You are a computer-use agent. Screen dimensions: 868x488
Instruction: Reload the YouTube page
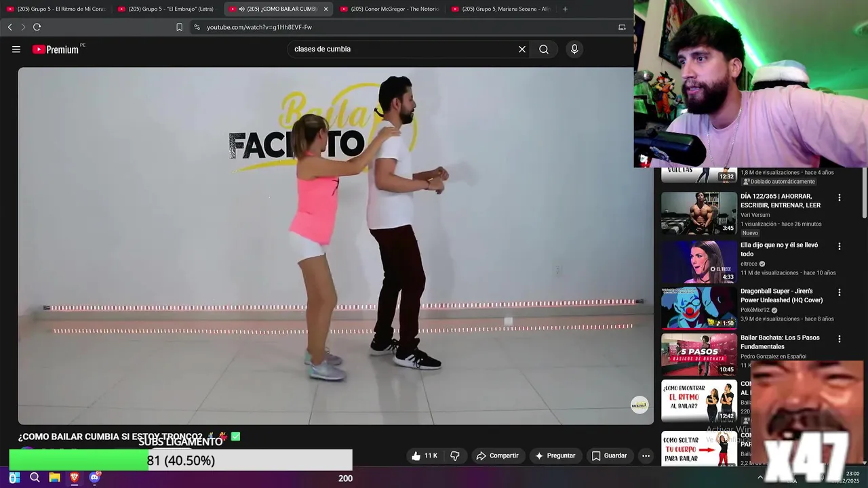(x=37, y=27)
